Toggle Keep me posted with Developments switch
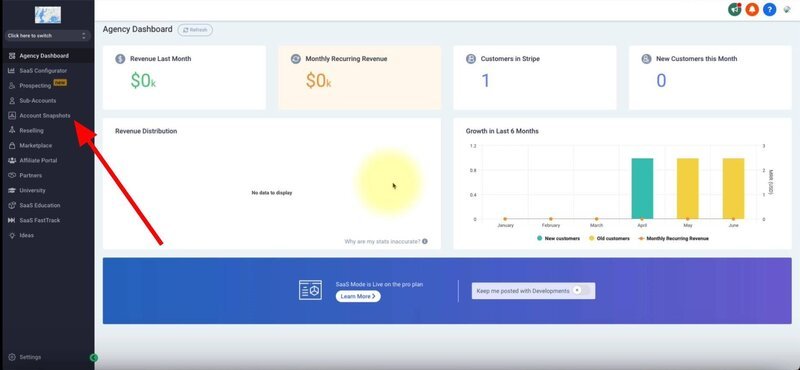Image resolution: width=800 pixels, height=370 pixels. pos(580,290)
